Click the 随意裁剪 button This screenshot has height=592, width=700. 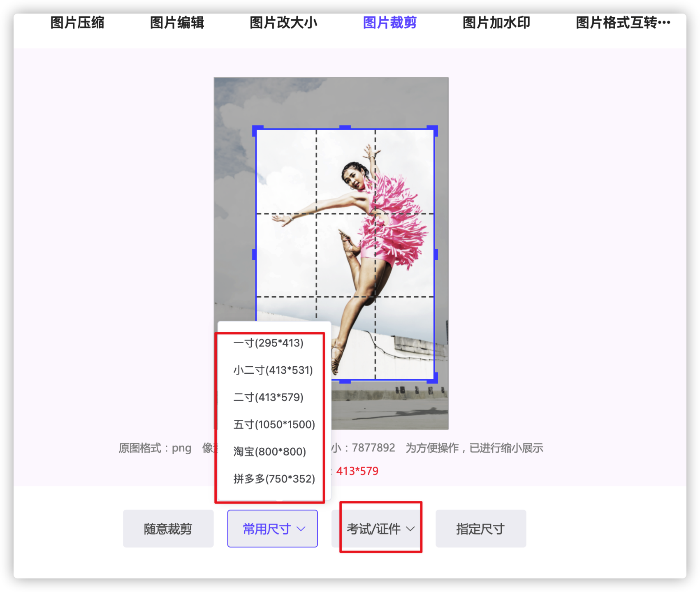point(168,529)
